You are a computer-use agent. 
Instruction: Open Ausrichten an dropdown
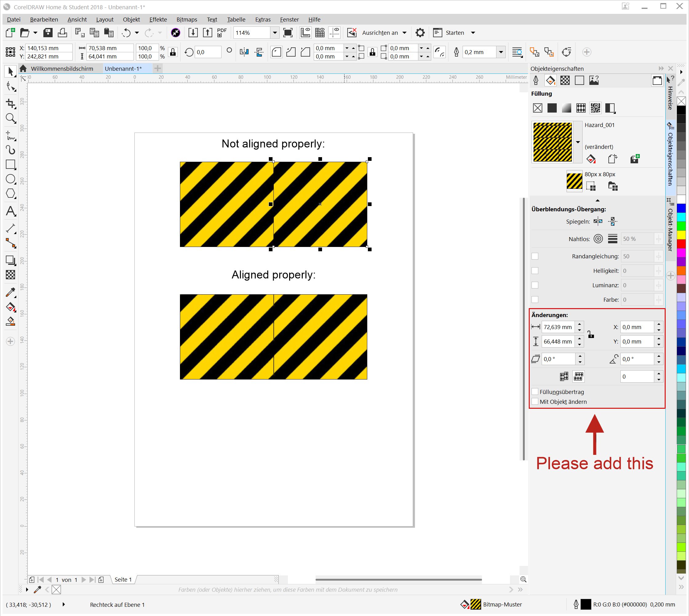tap(404, 33)
